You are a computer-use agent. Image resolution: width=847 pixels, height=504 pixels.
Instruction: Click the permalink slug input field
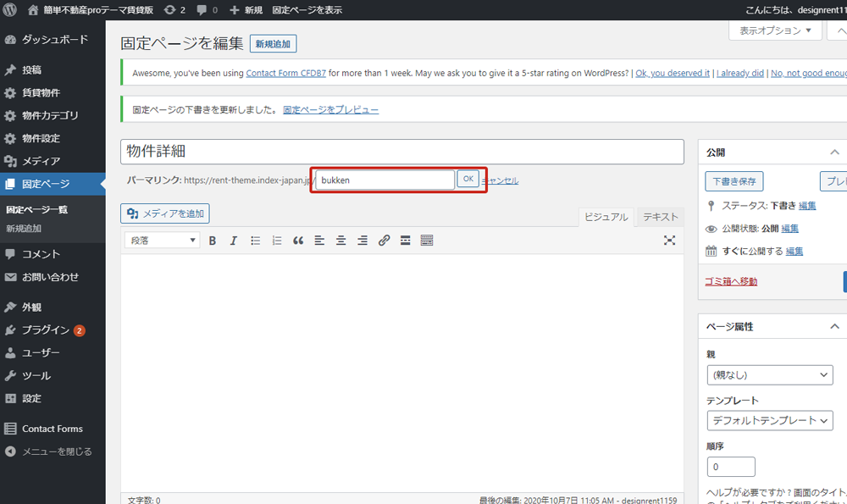(385, 180)
